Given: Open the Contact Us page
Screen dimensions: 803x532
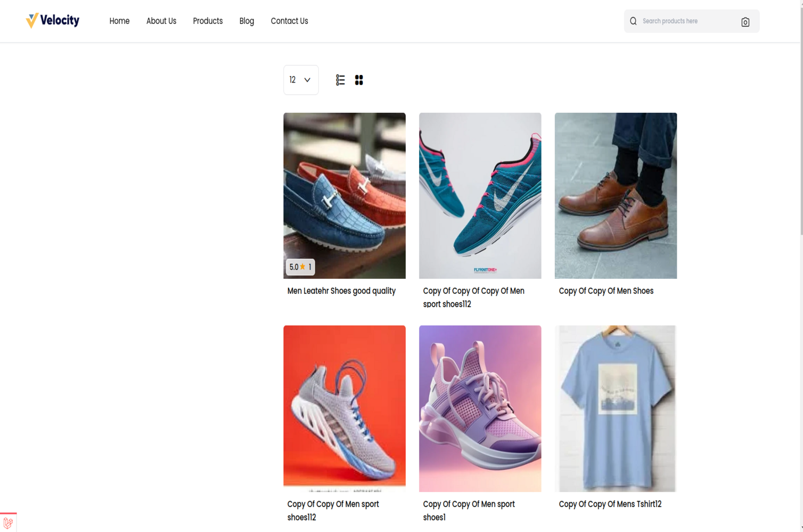Looking at the screenshot, I should click(x=289, y=21).
